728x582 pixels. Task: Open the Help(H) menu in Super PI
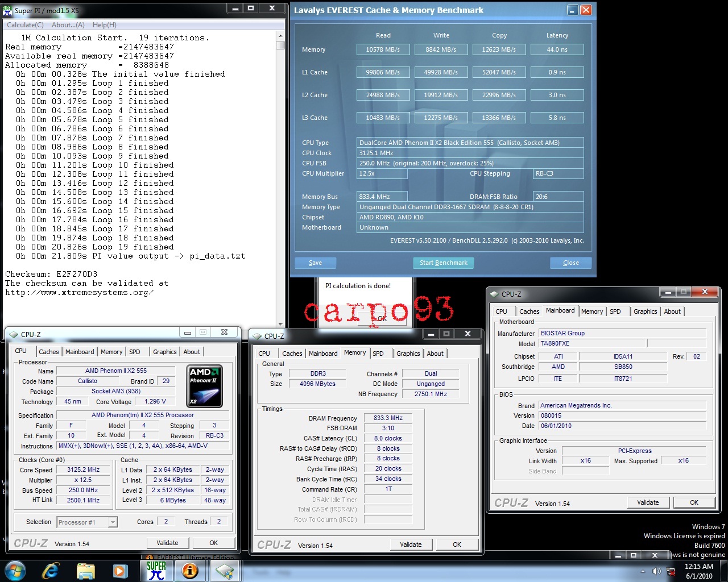coord(105,24)
